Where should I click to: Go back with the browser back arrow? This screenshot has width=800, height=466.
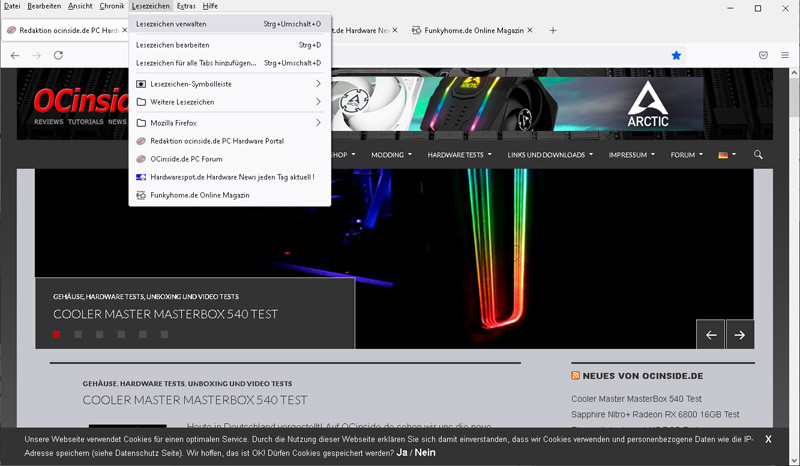click(15, 55)
